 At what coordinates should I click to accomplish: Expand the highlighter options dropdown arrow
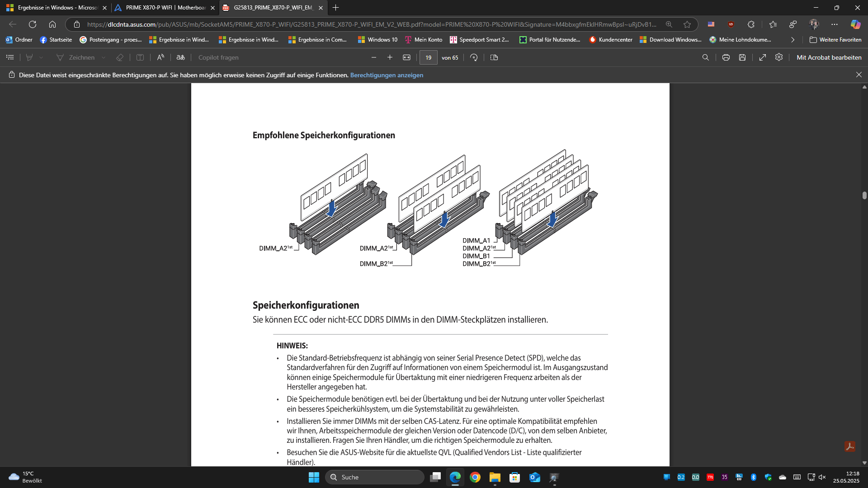click(x=41, y=57)
